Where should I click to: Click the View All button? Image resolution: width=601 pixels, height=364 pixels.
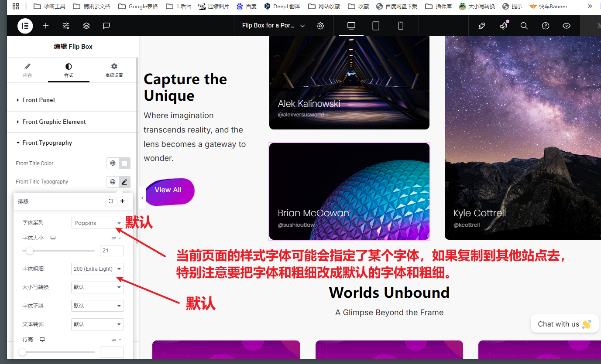point(168,190)
